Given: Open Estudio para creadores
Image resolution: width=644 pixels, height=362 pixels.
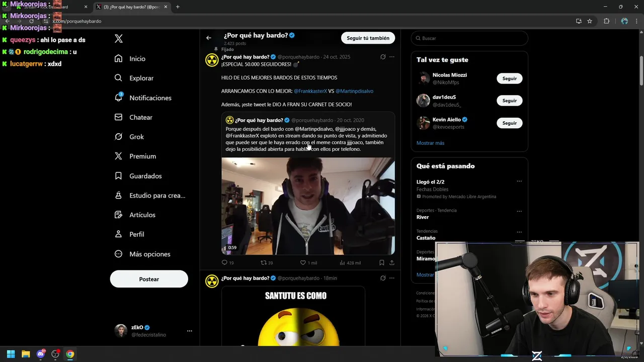Looking at the screenshot, I should [150, 195].
